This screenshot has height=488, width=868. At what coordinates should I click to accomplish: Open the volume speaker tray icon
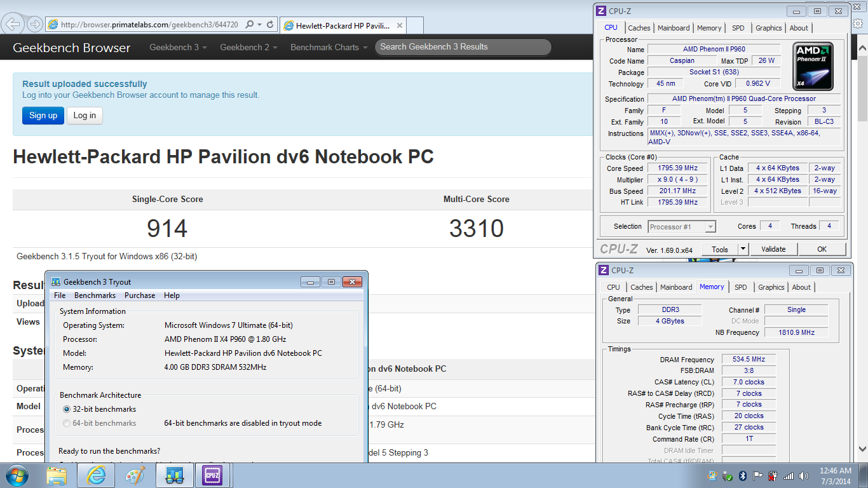[x=804, y=476]
